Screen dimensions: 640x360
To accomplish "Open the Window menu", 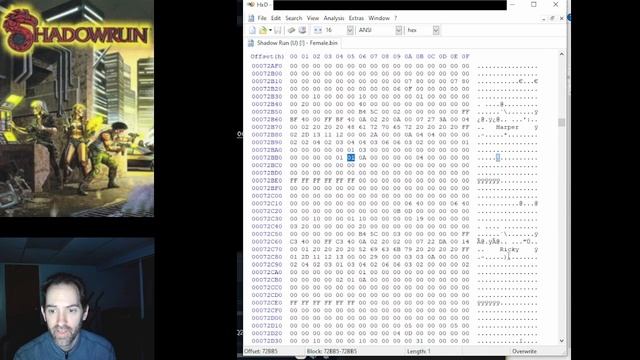I will coord(379,18).
